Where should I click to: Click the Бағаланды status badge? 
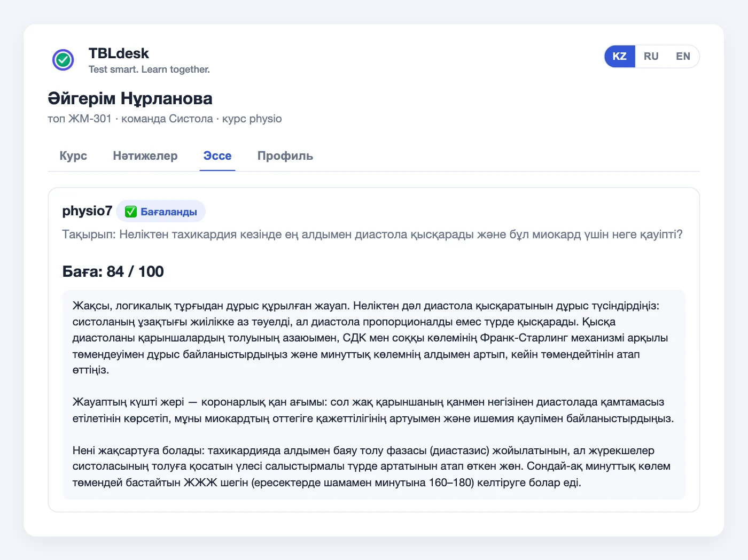point(161,211)
